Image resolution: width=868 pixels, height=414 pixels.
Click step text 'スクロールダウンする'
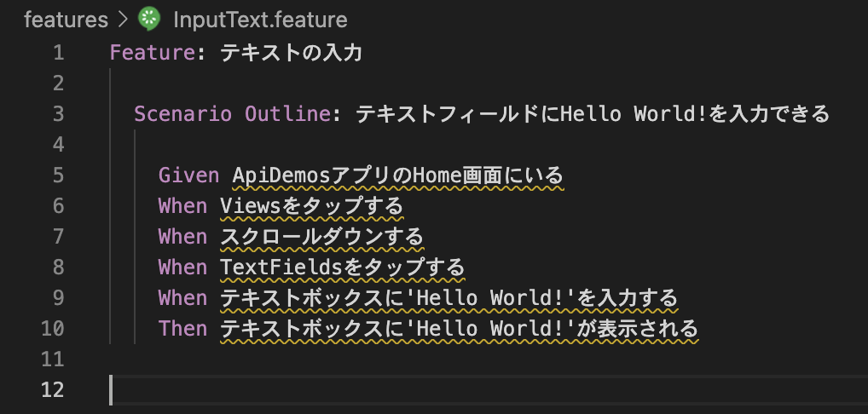321,237
